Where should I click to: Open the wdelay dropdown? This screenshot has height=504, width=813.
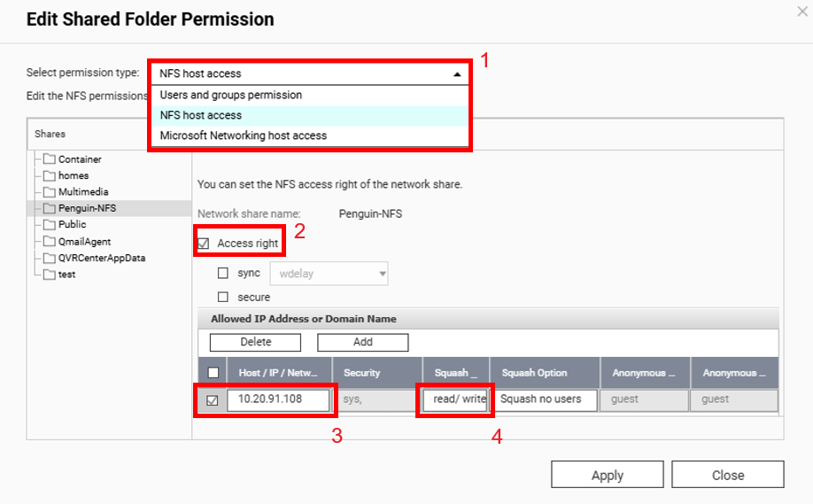(x=329, y=274)
